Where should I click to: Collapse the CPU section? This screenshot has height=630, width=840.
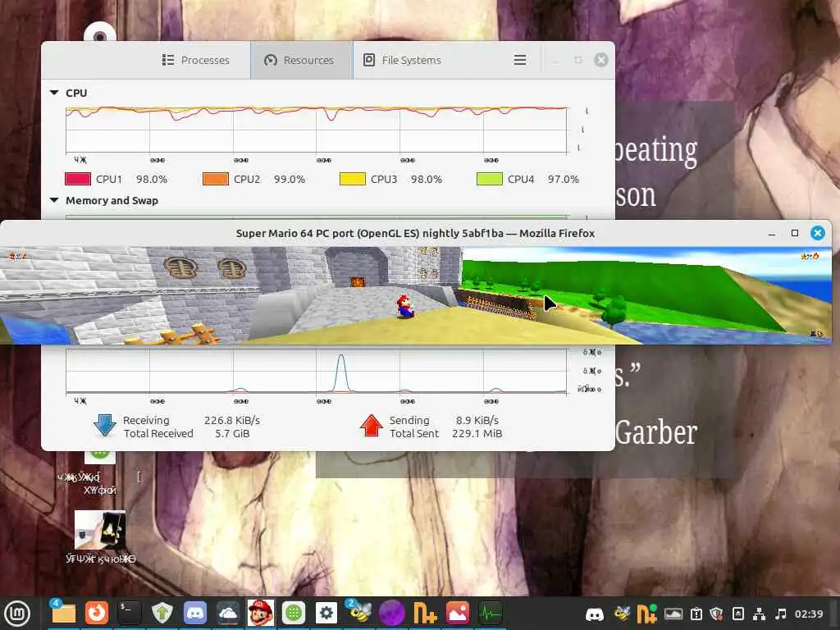[x=54, y=93]
